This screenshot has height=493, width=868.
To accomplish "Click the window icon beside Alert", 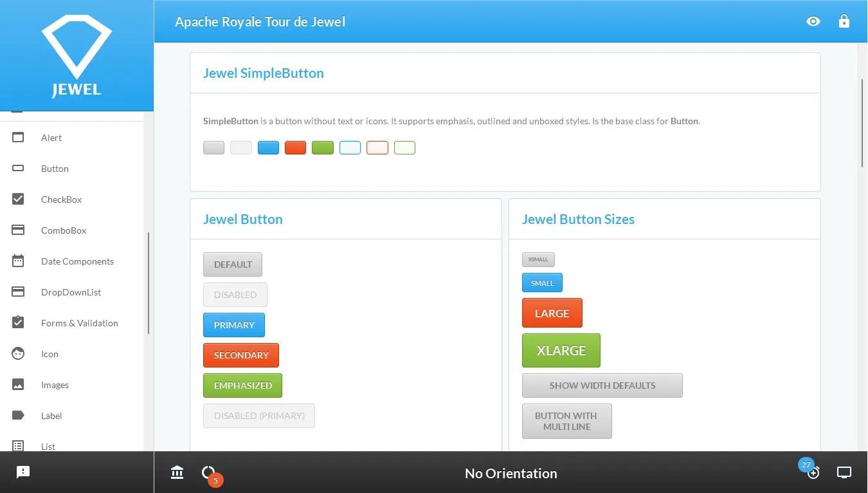I will [x=18, y=137].
